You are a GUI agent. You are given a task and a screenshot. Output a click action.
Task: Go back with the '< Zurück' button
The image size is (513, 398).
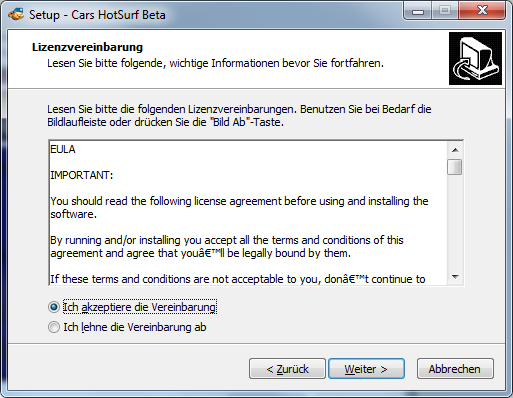287,369
